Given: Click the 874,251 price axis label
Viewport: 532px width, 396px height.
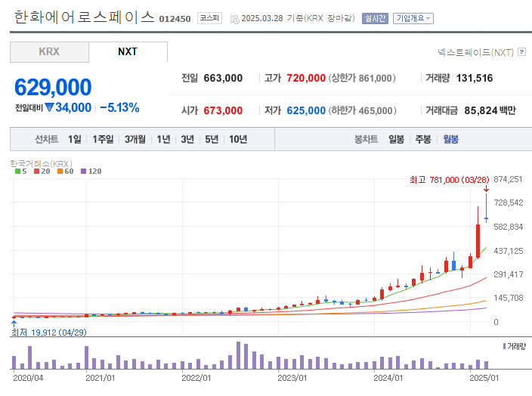Looking at the screenshot, I should click(x=508, y=179).
